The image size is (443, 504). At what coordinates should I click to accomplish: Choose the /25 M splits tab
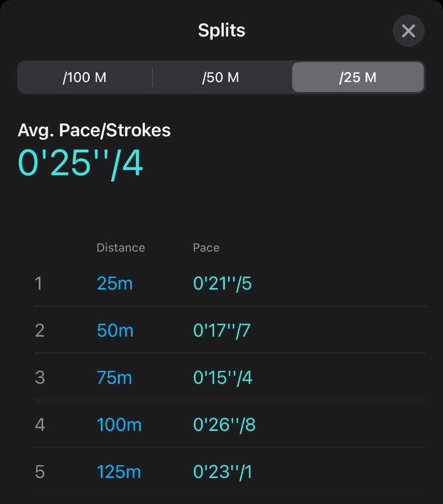click(358, 78)
